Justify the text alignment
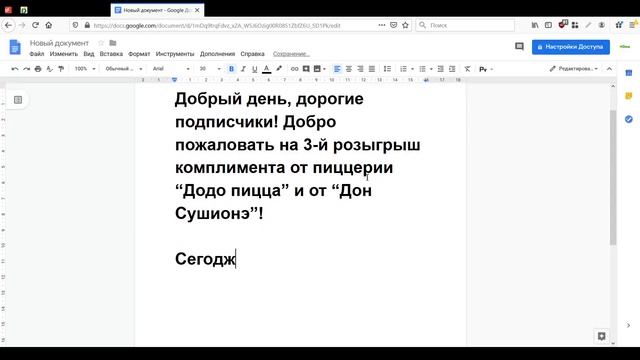 pos(371,69)
